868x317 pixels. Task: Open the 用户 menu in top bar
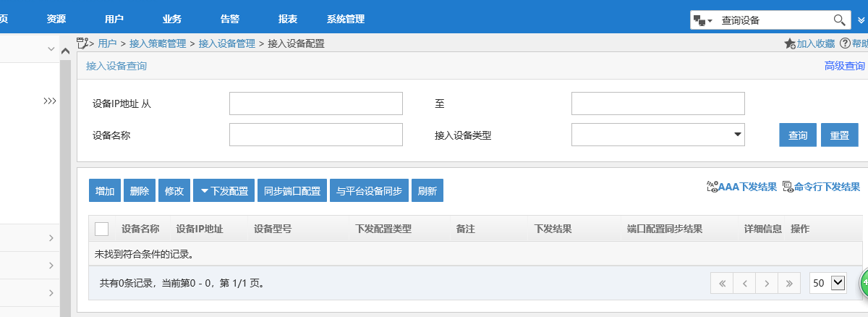point(114,20)
